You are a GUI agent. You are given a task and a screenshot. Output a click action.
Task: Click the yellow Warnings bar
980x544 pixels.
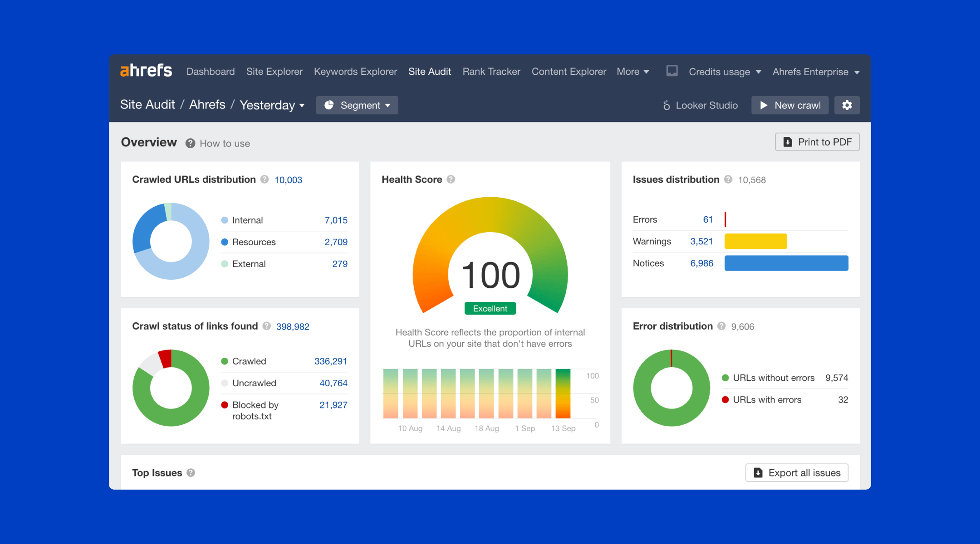click(x=755, y=241)
